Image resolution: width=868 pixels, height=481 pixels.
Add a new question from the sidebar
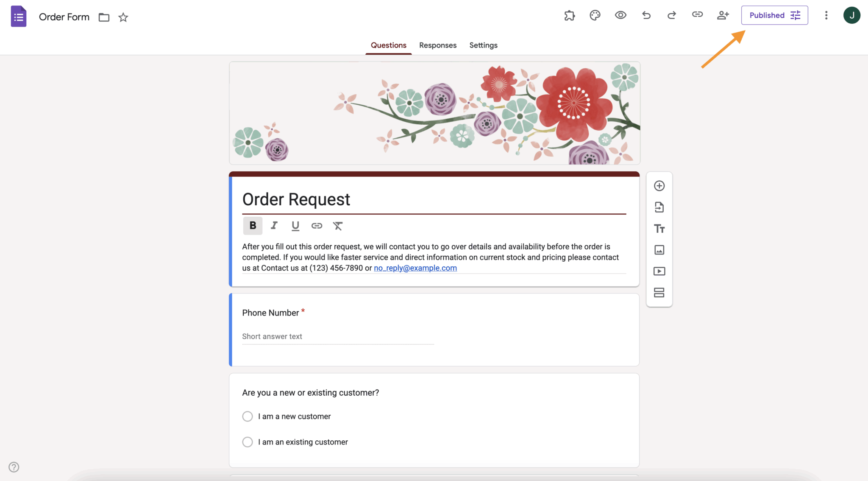click(659, 185)
